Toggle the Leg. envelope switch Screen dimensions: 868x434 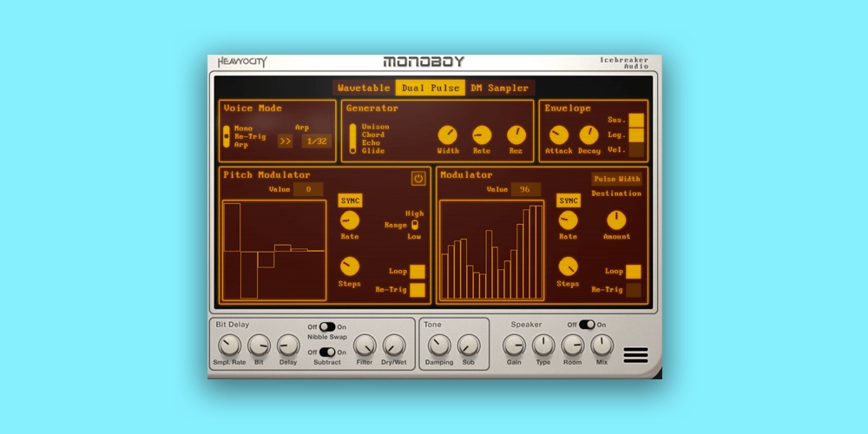click(x=636, y=135)
